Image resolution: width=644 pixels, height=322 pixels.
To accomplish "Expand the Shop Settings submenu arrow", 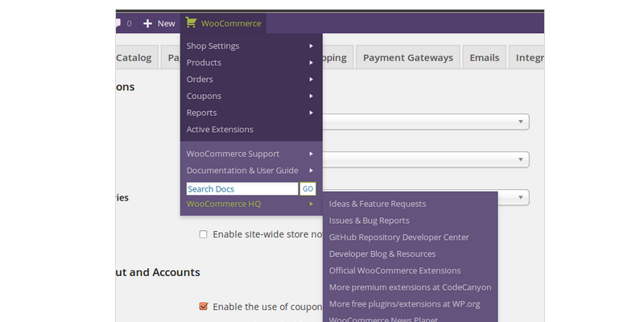I will 311,46.
